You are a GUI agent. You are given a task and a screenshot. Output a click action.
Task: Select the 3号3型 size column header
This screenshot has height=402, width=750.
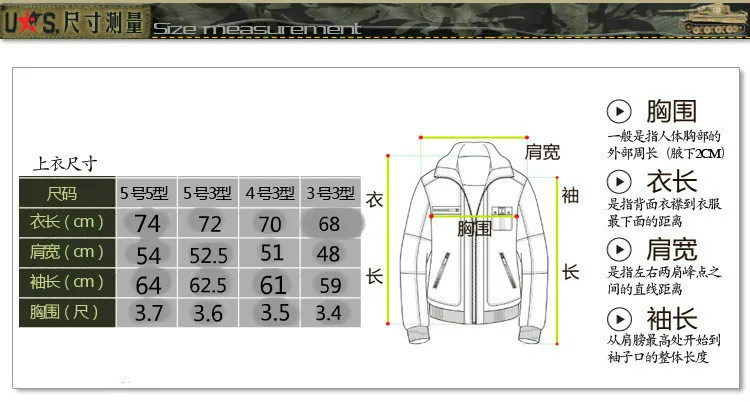(331, 193)
